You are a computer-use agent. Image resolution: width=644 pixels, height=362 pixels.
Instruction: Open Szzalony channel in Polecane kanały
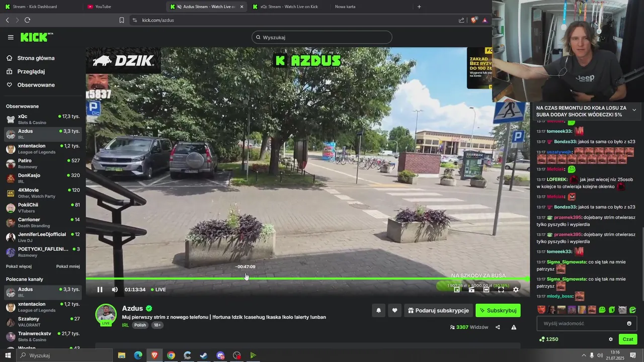point(43,322)
